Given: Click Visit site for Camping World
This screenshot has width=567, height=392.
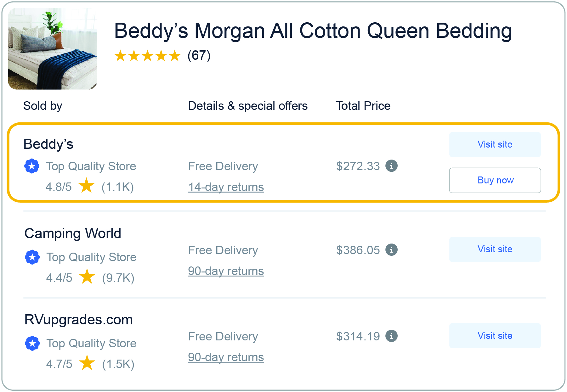Looking at the screenshot, I should pos(495,249).
